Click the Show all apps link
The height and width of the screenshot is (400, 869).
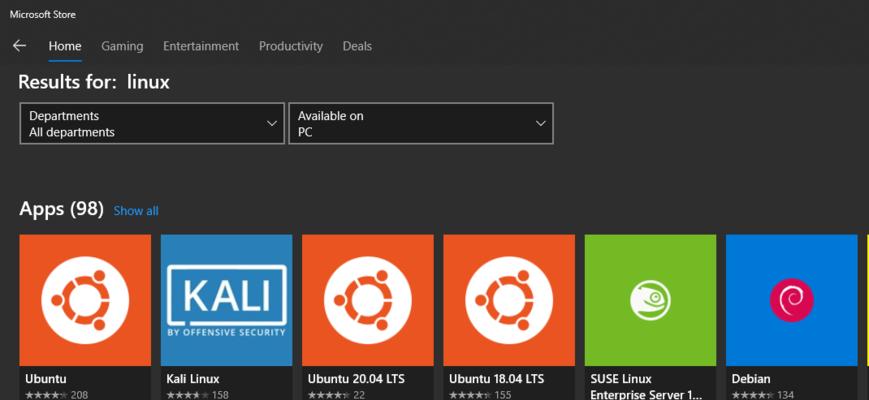tap(136, 211)
